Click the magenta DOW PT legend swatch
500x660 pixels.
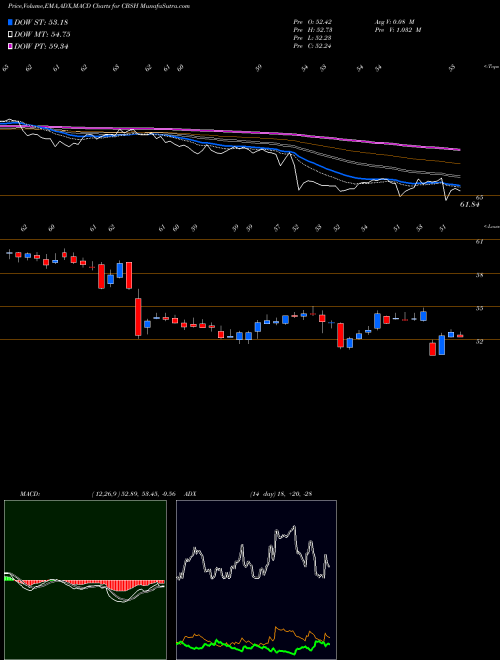(10, 46)
